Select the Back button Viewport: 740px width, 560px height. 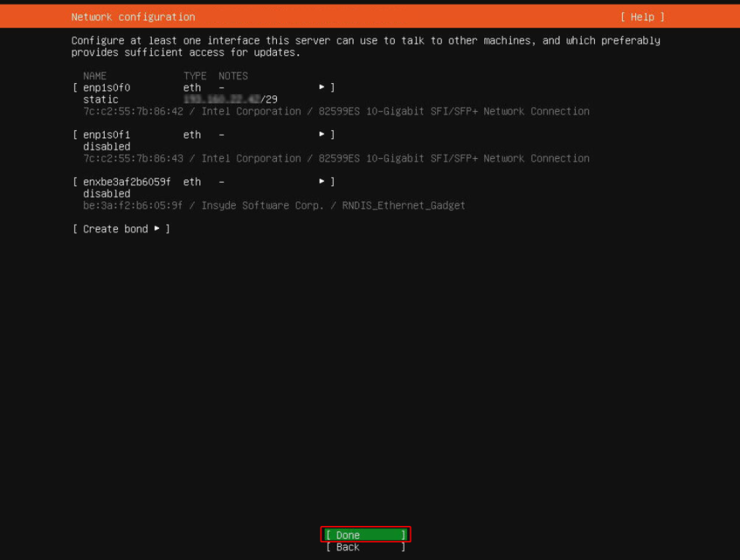coord(365,547)
